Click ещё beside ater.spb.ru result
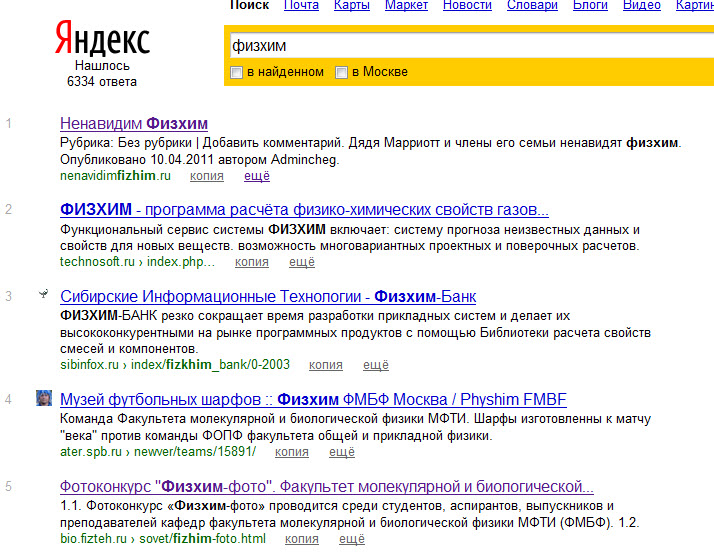714x556 pixels. pos(342,452)
